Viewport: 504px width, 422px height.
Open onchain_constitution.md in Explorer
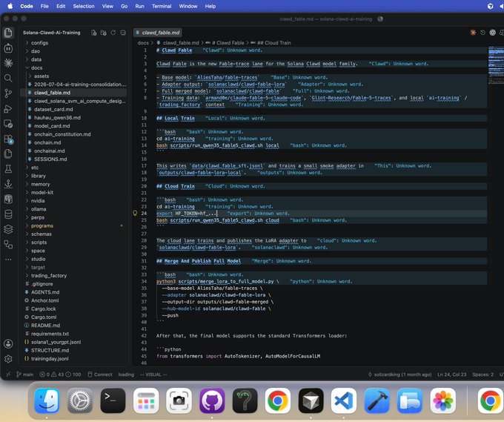pos(62,134)
